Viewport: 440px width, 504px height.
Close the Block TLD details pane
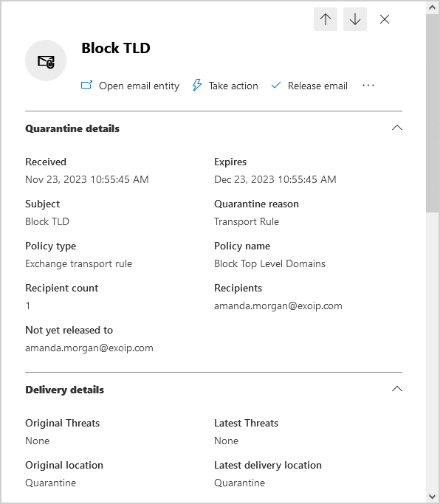tap(385, 19)
